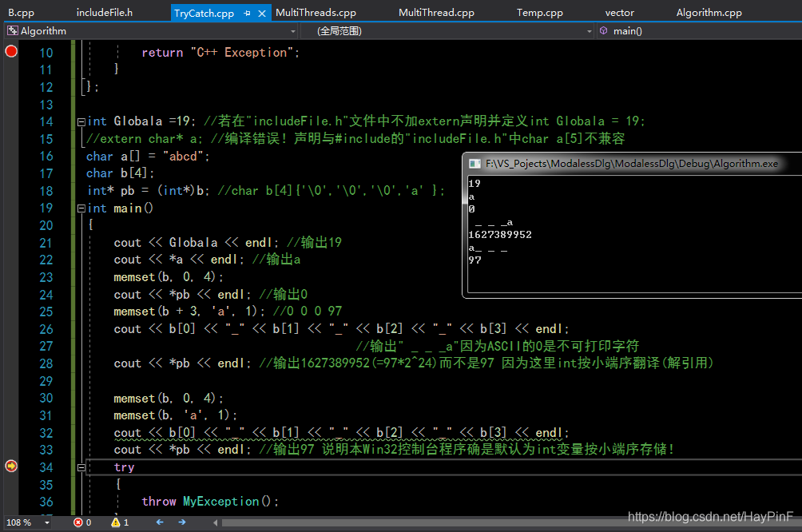Collapse the try block at line 34
Viewport: 802px width, 532px height.
pyautogui.click(x=81, y=467)
